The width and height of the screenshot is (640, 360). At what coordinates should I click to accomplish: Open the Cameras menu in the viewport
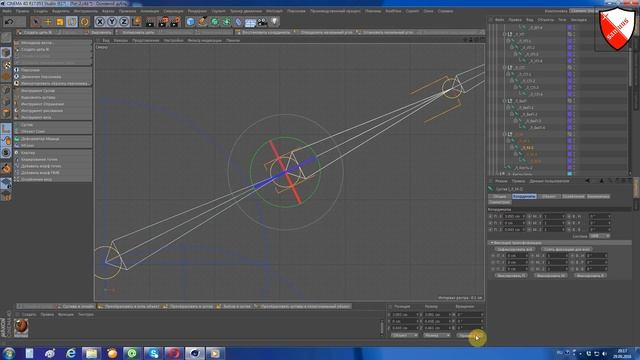[120, 40]
